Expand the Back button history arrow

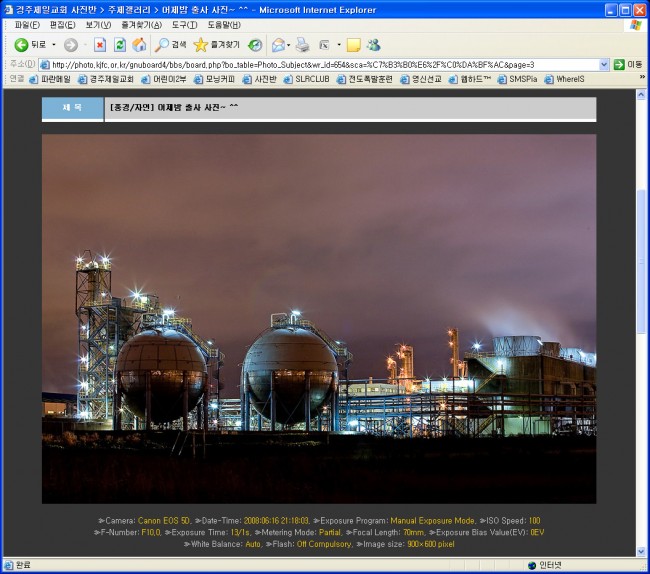coord(54,45)
